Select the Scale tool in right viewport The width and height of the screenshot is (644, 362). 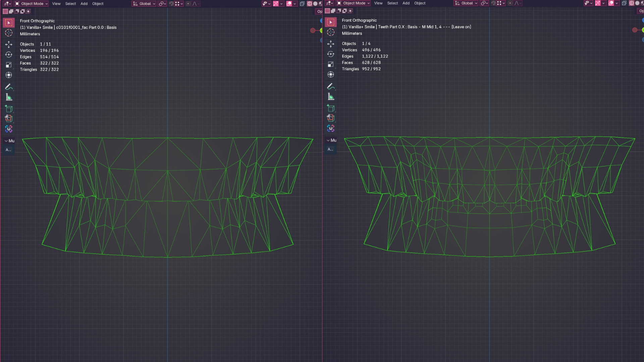(331, 64)
